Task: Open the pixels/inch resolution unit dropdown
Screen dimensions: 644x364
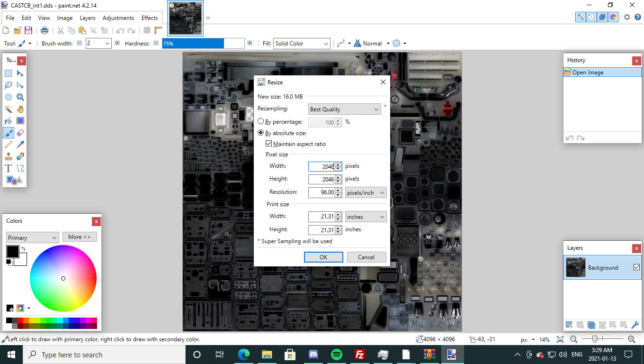Action: tap(366, 192)
